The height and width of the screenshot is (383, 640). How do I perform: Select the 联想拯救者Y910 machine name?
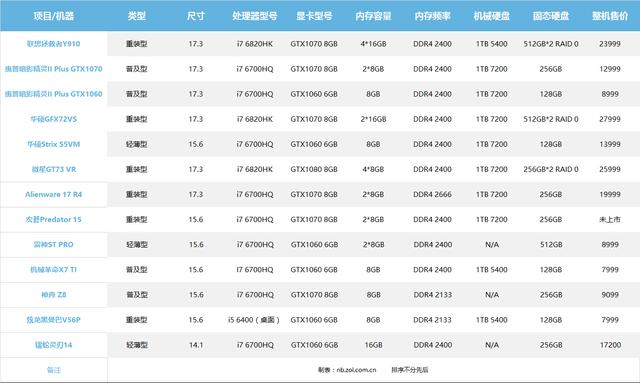click(53, 44)
